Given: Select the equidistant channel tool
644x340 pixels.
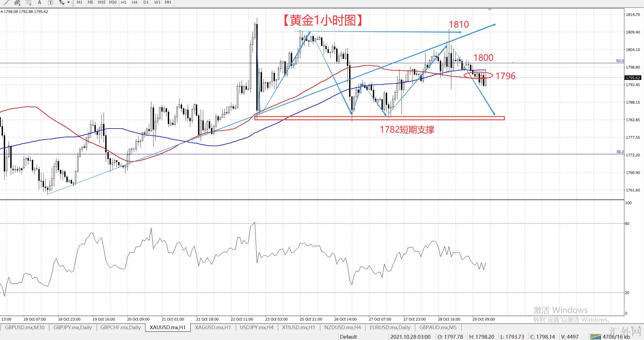Looking at the screenshot, I should pyautogui.click(x=17, y=2).
